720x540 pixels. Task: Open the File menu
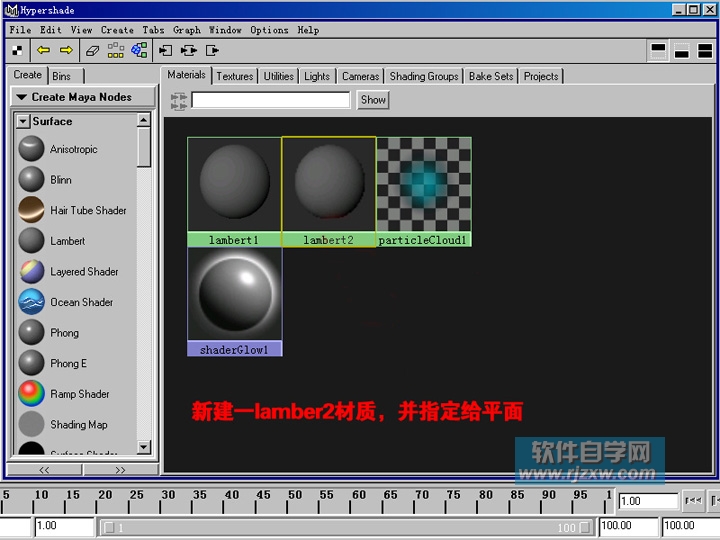20,30
